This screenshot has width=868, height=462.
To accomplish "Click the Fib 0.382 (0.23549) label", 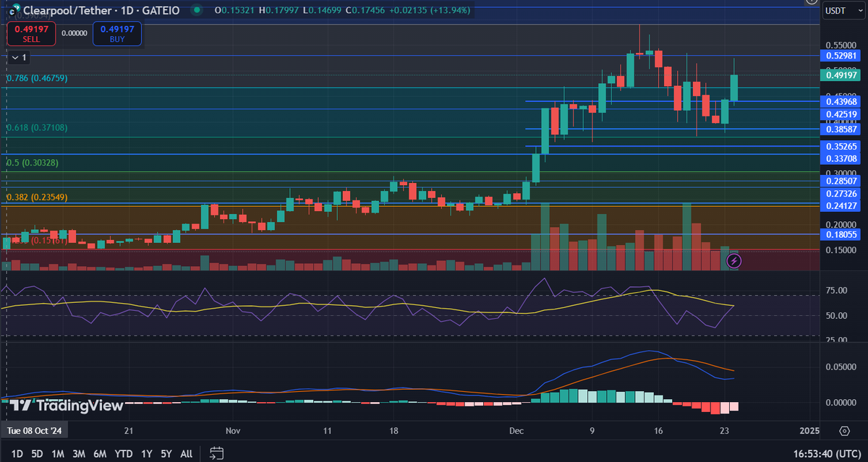I will point(37,197).
